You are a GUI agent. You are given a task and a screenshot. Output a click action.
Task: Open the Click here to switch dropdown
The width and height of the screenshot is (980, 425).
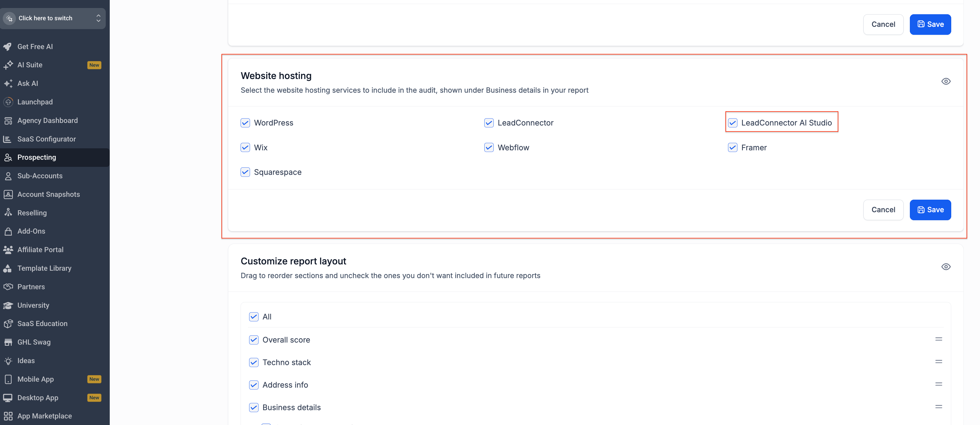pos(53,18)
